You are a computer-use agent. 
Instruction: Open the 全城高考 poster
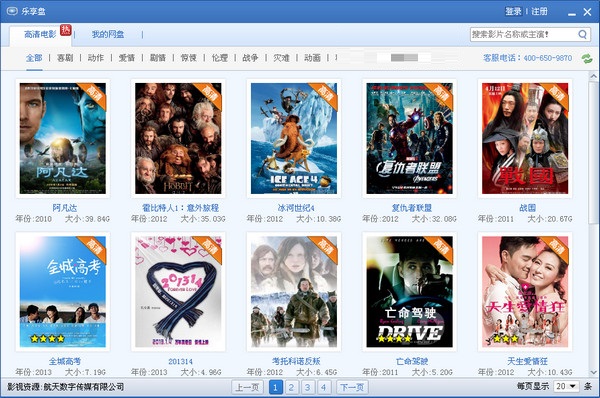[x=63, y=292]
